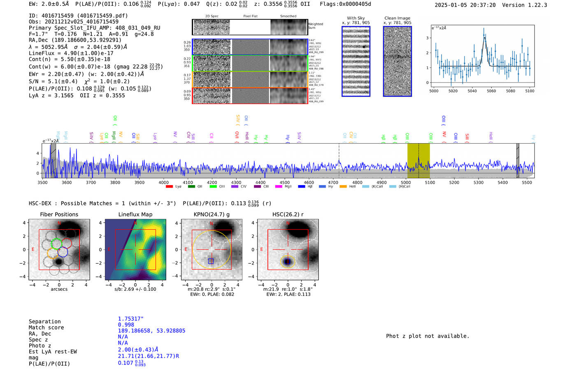Screen dimensions: 576x392
Task: Click the "Match score" row label
Action: click(x=46, y=327)
